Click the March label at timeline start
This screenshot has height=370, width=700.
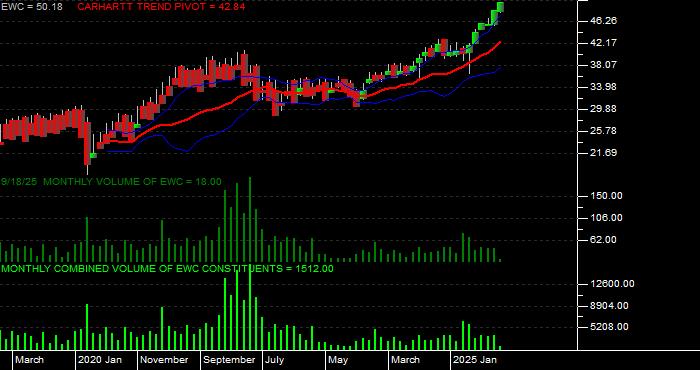(x=29, y=360)
